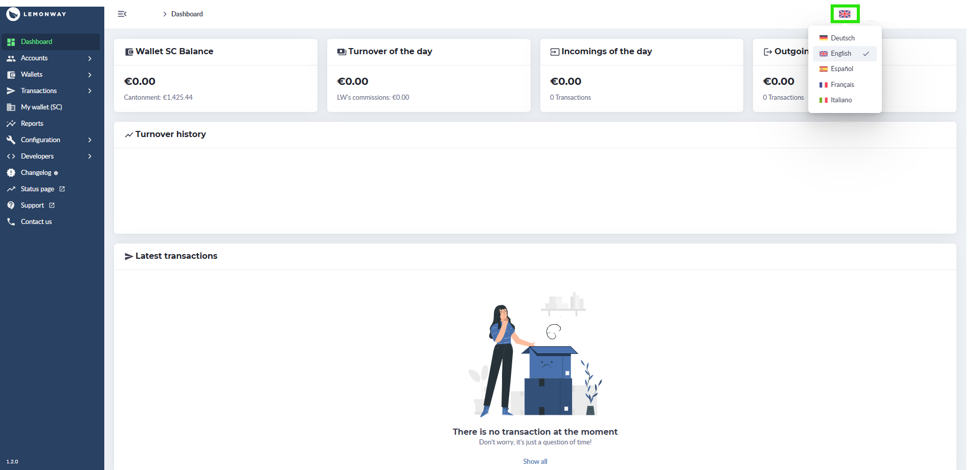Viewport: 980px width, 470px height.
Task: Click the Lemonway logo
Action: click(36, 14)
